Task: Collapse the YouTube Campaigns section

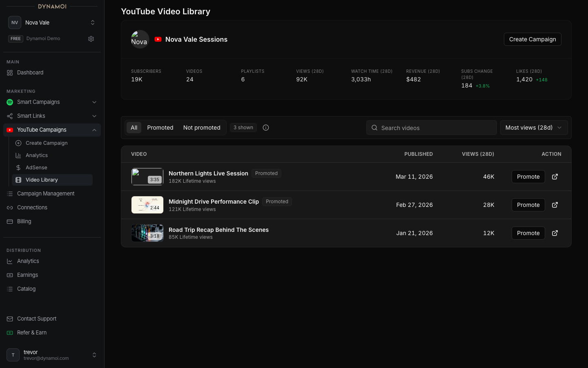Action: pos(94,130)
